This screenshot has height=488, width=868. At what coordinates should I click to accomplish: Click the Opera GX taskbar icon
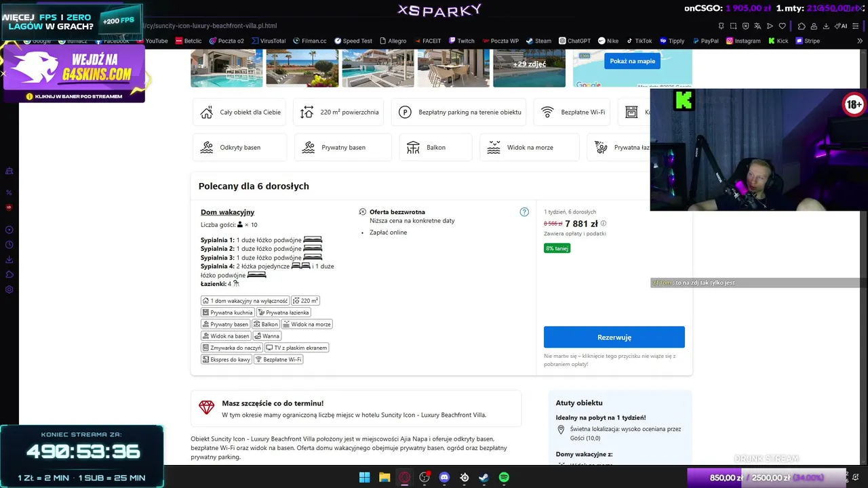tap(405, 477)
